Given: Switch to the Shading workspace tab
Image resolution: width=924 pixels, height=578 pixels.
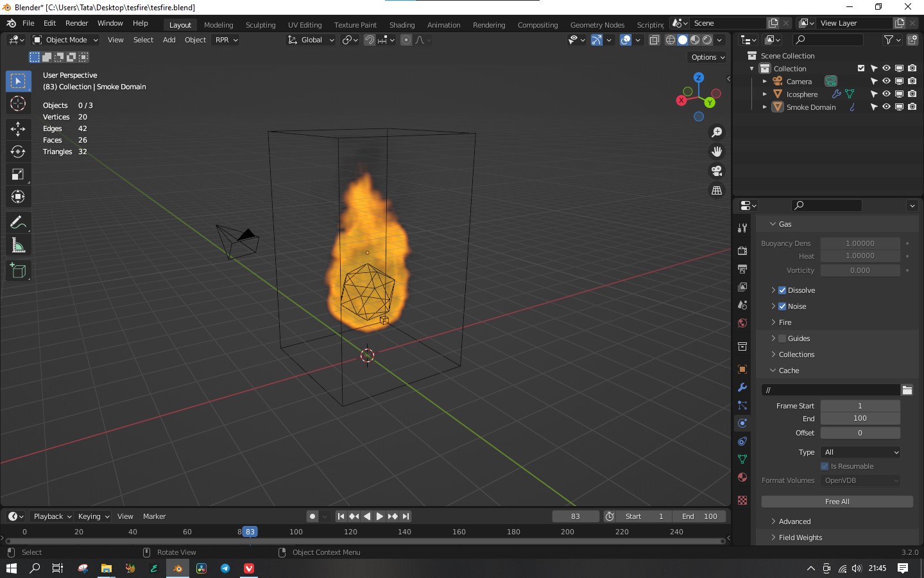Looking at the screenshot, I should coord(402,25).
